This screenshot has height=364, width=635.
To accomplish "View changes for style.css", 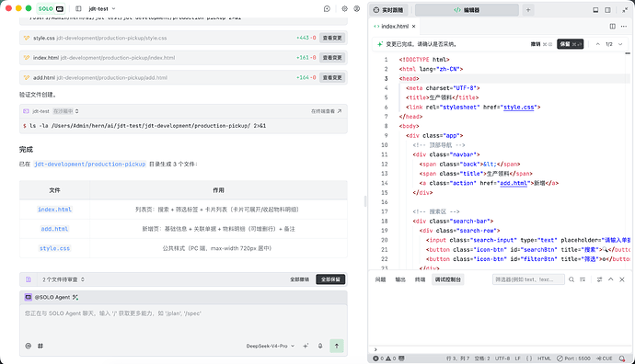I will tap(332, 38).
